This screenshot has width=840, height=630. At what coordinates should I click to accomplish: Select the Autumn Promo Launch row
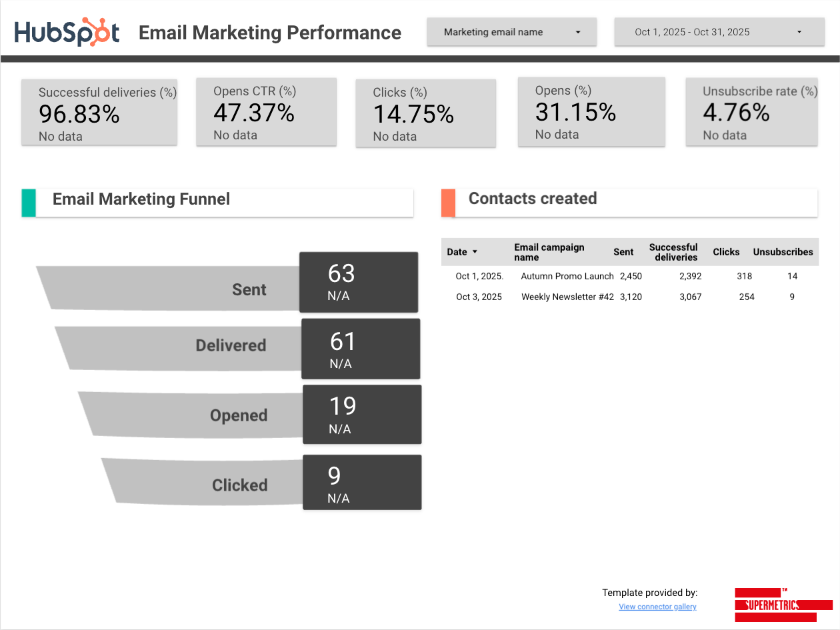click(567, 276)
